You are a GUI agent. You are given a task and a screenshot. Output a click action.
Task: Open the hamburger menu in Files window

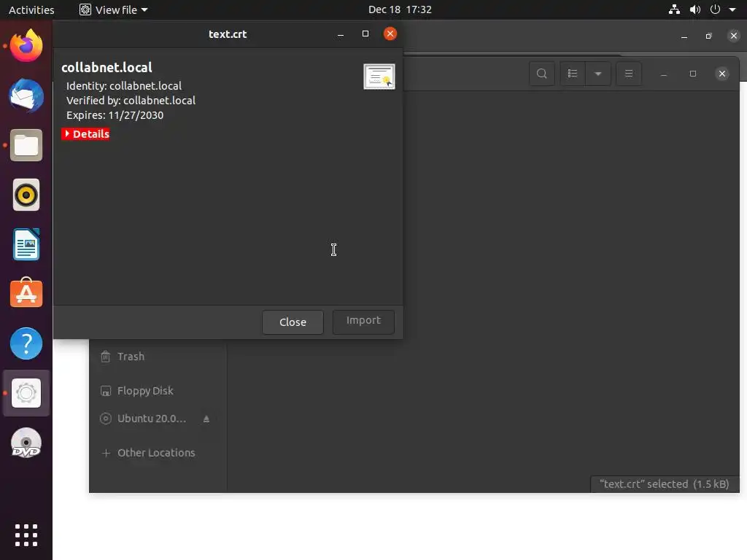(x=629, y=74)
